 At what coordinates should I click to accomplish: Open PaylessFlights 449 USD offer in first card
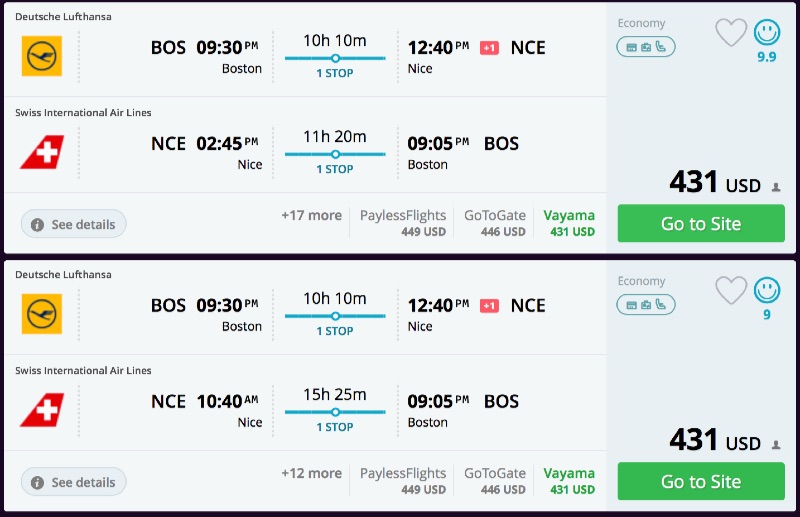tap(403, 223)
